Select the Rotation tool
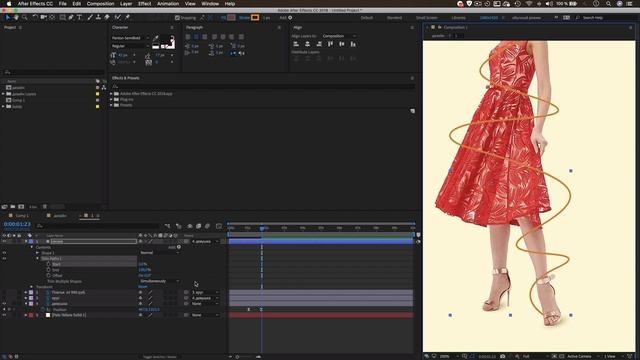 35,18
